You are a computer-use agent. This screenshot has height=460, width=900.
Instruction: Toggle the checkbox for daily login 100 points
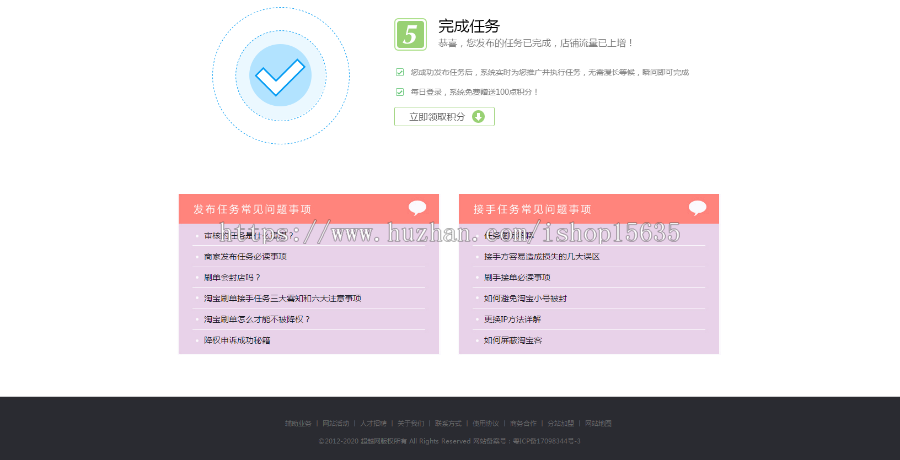click(x=400, y=92)
